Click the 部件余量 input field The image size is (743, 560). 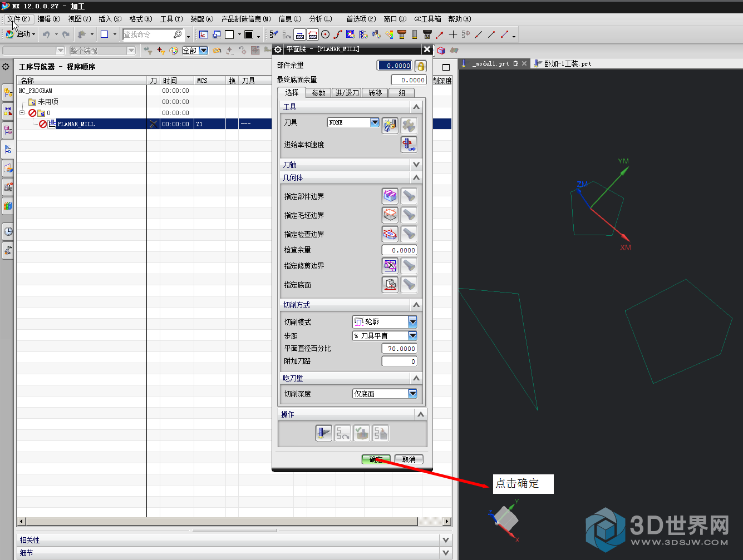[x=395, y=66]
